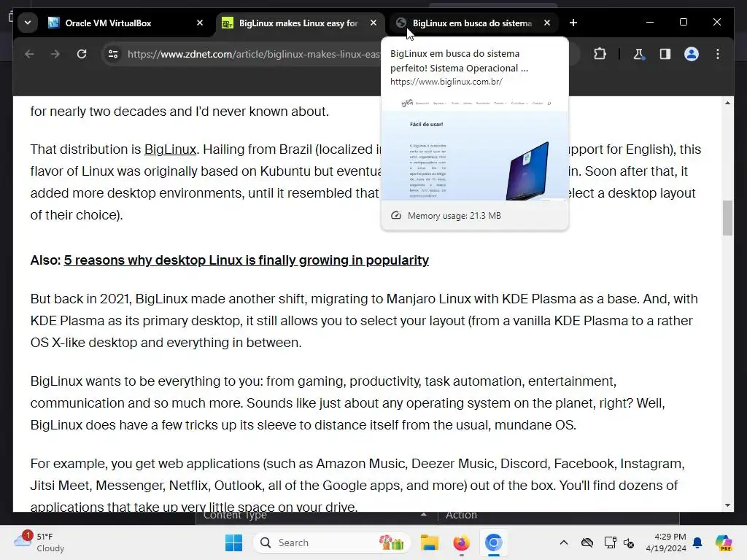The width and height of the screenshot is (747, 560).
Task: Follow the BigLinux hyperlink in article
Action: [170, 149]
